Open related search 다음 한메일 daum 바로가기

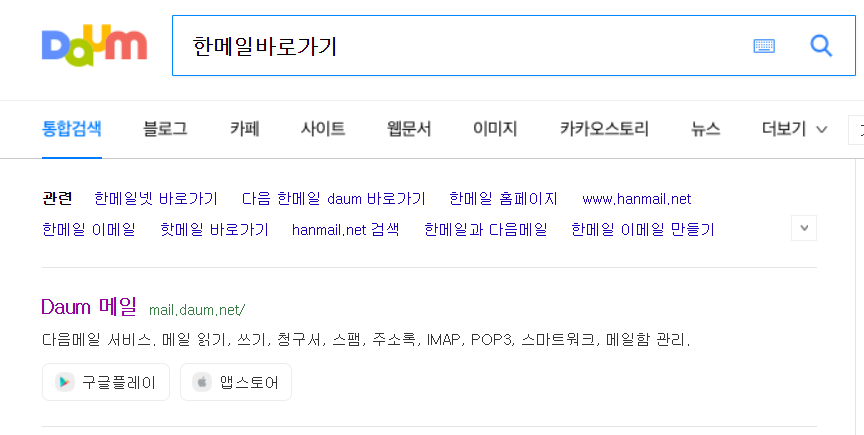pos(333,198)
